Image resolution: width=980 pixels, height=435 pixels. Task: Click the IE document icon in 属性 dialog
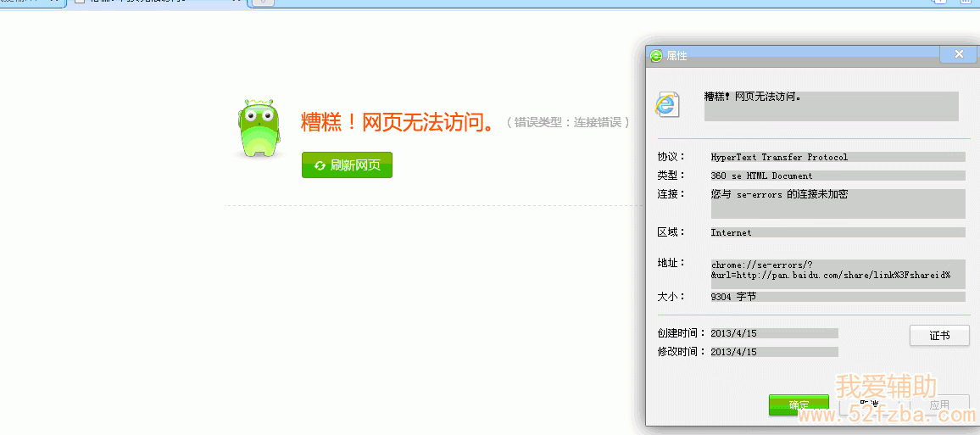(667, 104)
